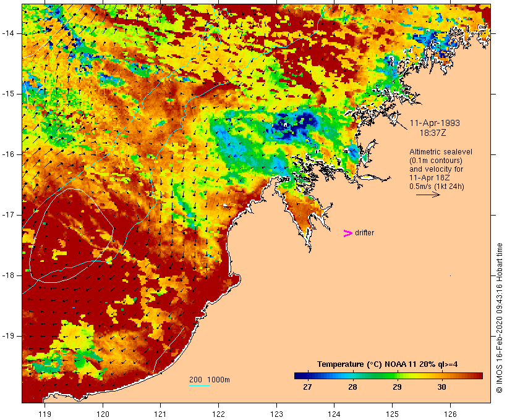Click longitude axis label 124
The image size is (507, 420).
tap(334, 414)
